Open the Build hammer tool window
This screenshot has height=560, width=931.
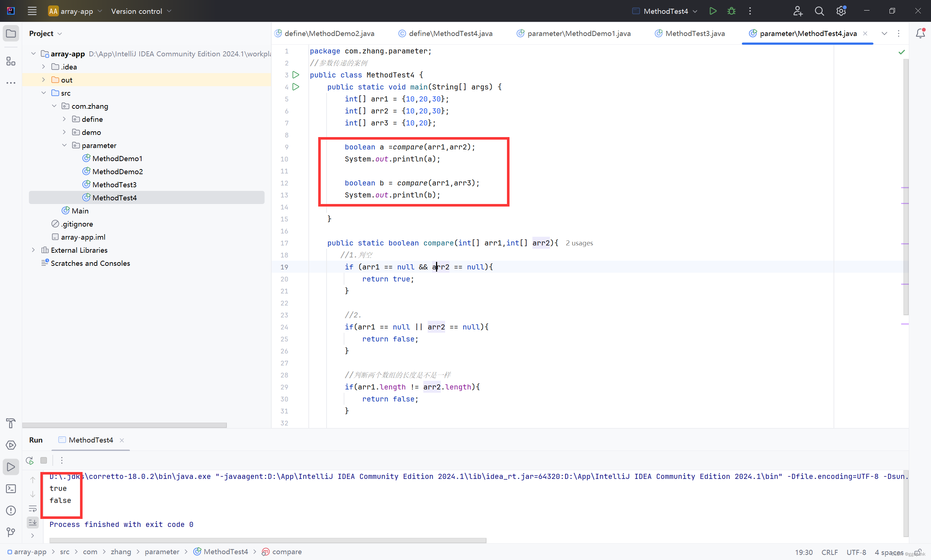point(11,423)
